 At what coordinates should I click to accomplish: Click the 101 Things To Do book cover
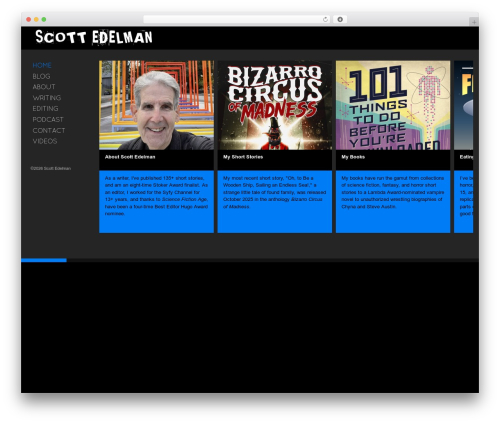(x=393, y=105)
